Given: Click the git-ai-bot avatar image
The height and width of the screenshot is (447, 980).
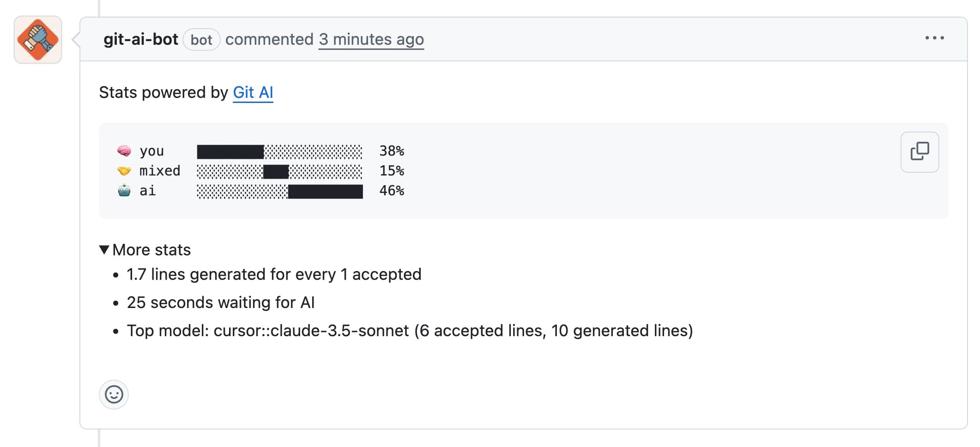Looking at the screenshot, I should click(38, 40).
